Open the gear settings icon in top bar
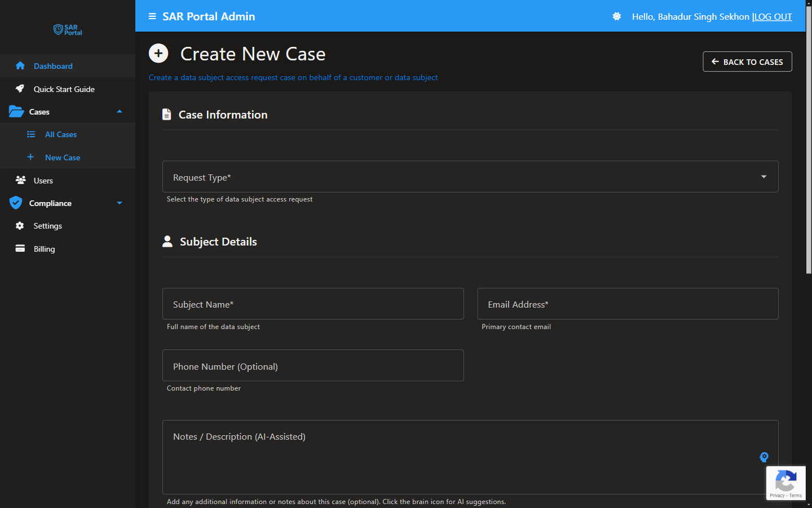The image size is (812, 508). (x=616, y=16)
